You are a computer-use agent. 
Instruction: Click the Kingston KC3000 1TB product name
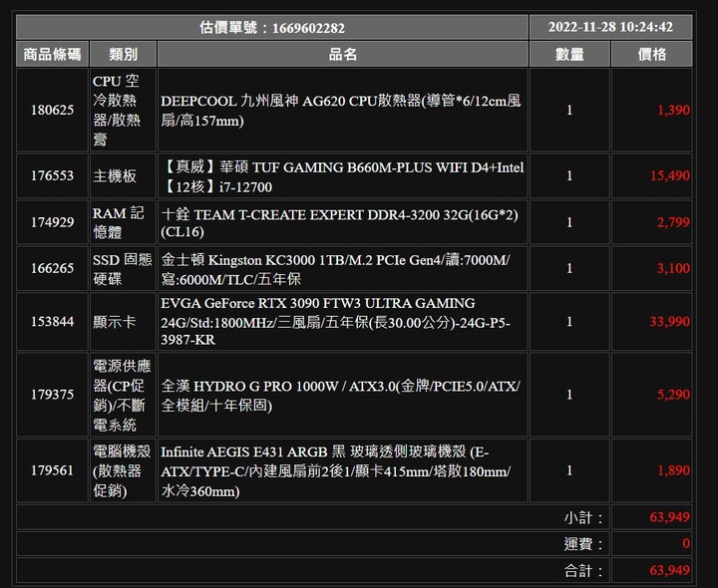click(x=335, y=269)
